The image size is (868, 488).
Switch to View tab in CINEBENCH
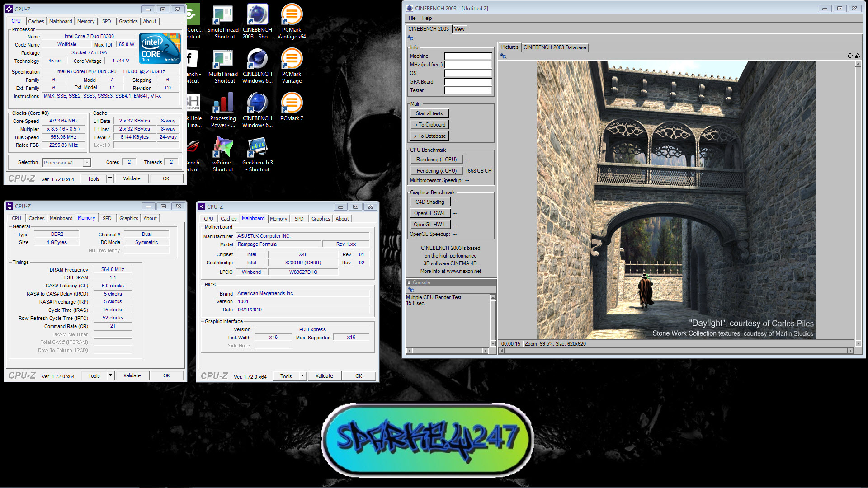(459, 29)
